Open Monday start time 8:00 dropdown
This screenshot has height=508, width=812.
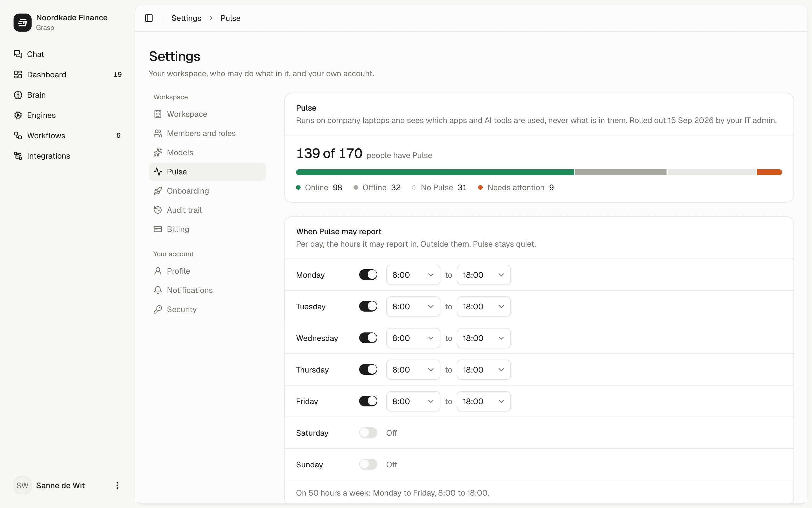[x=413, y=275]
